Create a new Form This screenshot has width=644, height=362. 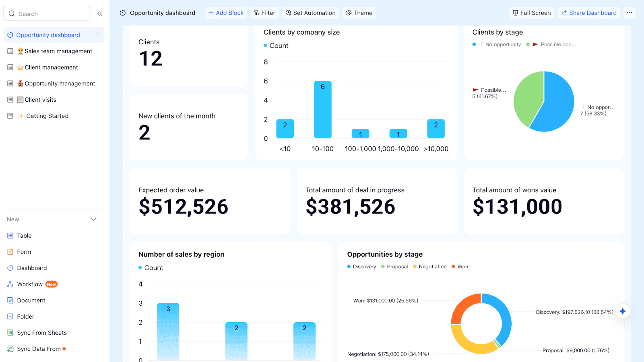[x=24, y=252]
